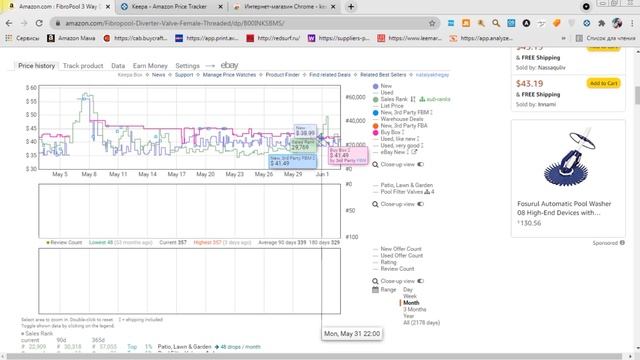Set chart range to All (2178 days)

point(421,322)
